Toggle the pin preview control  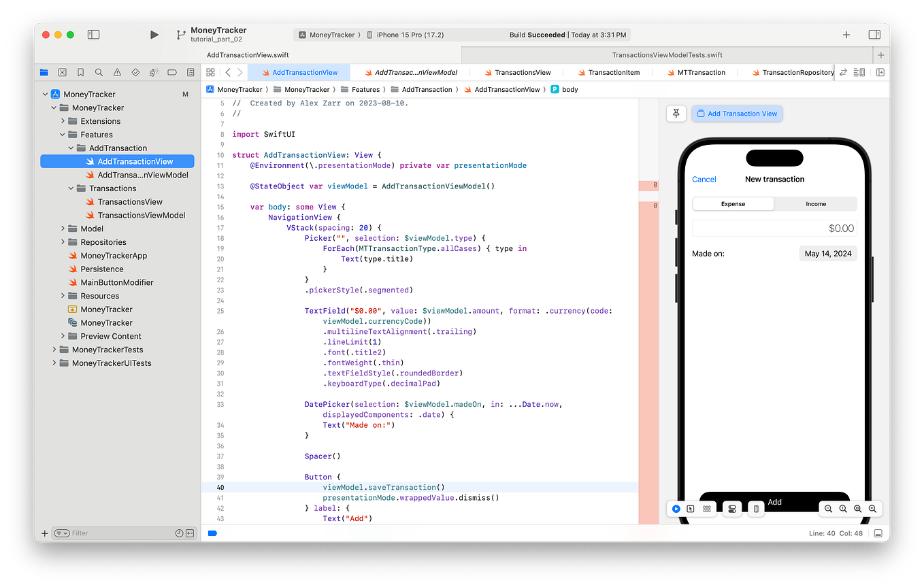[676, 113]
